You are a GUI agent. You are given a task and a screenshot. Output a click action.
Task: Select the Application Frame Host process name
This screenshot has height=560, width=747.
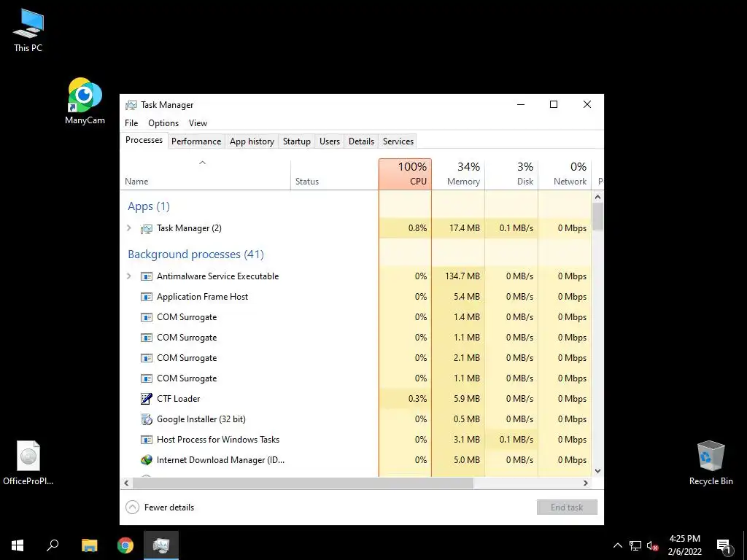[x=203, y=297]
